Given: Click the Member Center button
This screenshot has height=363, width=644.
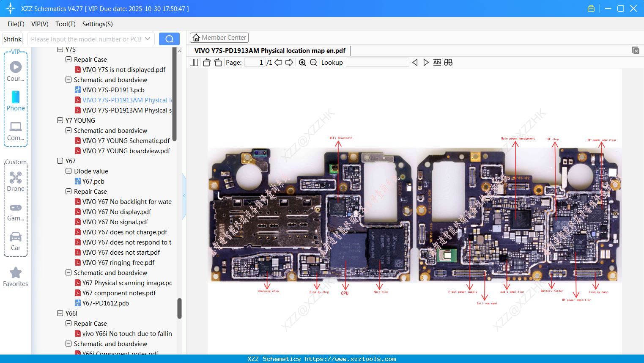Looking at the screenshot, I should 219,38.
